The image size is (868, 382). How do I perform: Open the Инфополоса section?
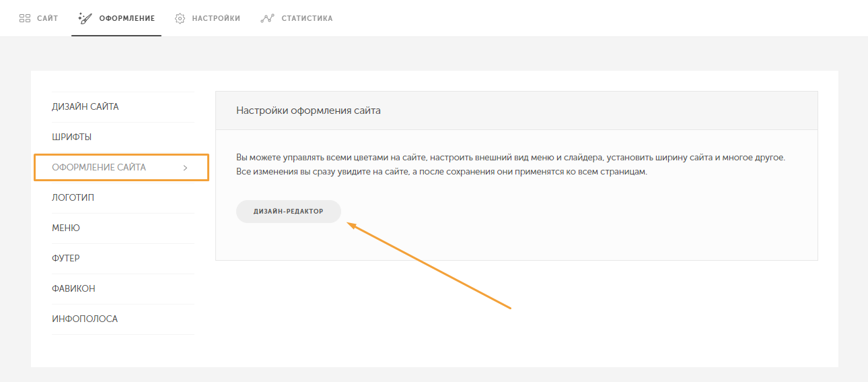coord(85,319)
